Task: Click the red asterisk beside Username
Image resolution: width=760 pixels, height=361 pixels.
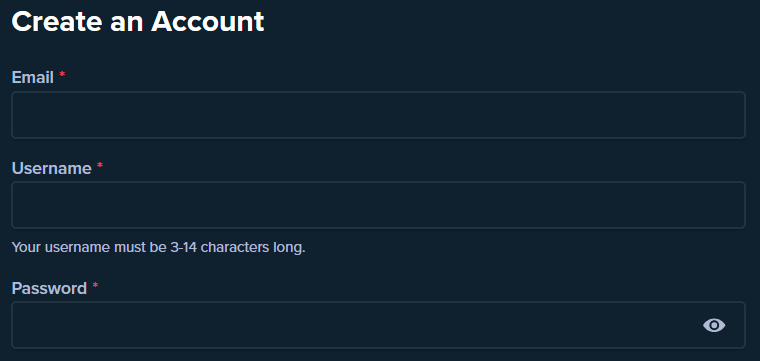Action: click(x=100, y=165)
